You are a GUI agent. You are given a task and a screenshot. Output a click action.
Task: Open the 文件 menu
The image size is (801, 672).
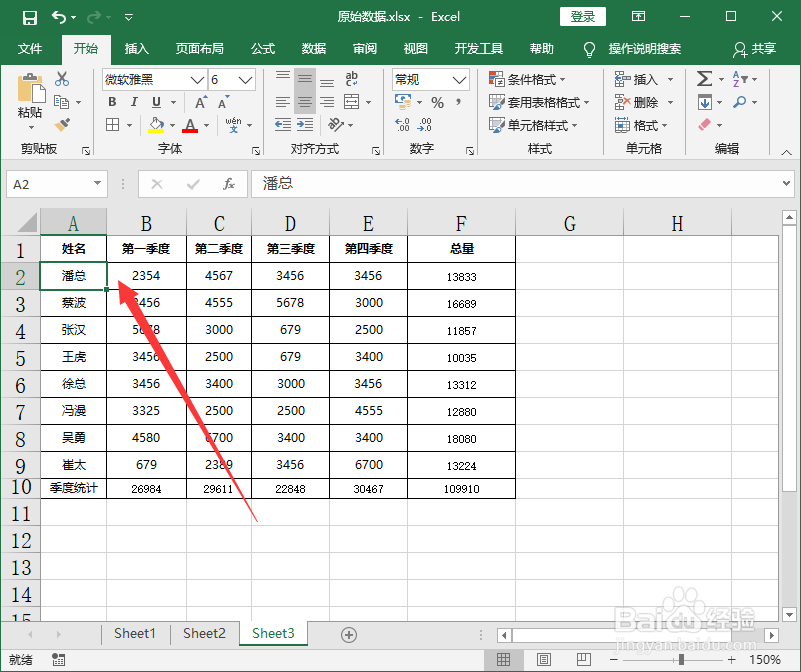[x=30, y=49]
